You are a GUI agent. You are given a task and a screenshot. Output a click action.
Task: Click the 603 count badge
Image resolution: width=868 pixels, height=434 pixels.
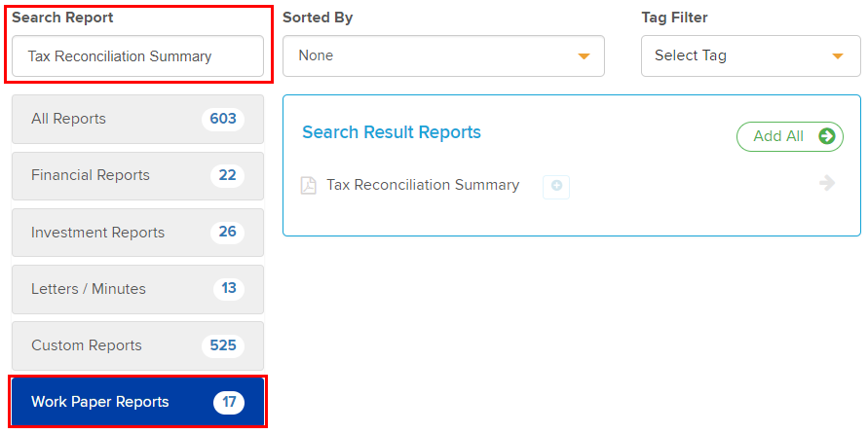tap(223, 119)
